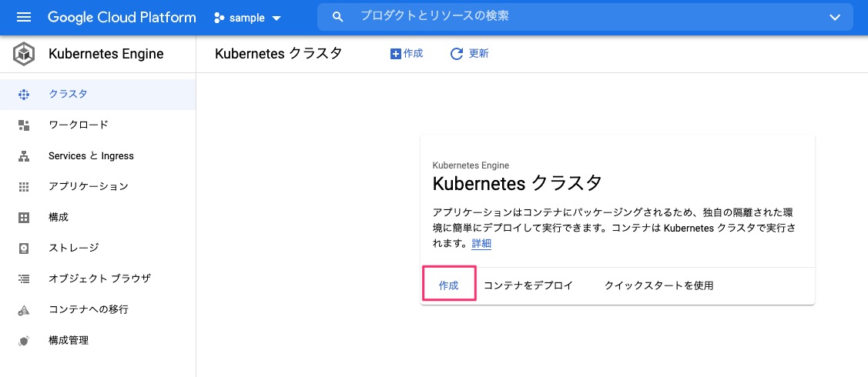
Task: Click the コンテナへの移行 migrate icon
Action: tap(23, 309)
